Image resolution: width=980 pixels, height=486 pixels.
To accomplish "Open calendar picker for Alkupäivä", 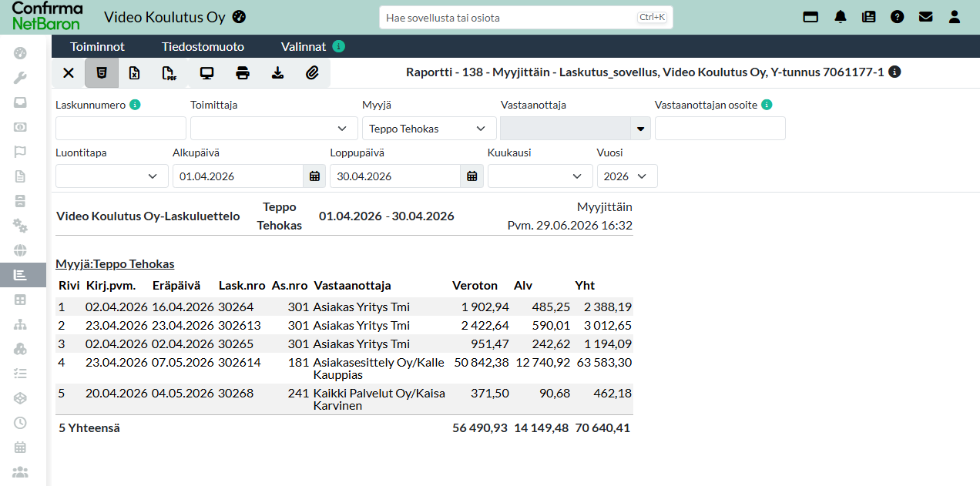I will (314, 176).
